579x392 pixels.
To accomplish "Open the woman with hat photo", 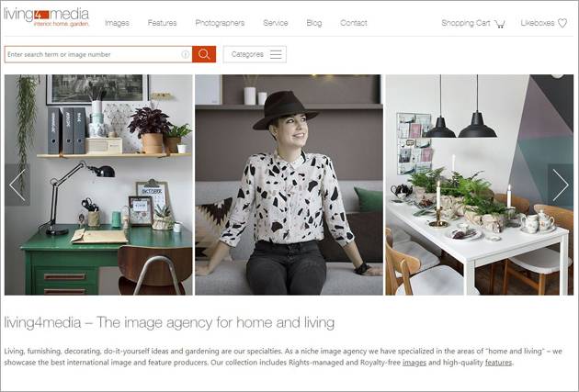I will pos(289,185).
